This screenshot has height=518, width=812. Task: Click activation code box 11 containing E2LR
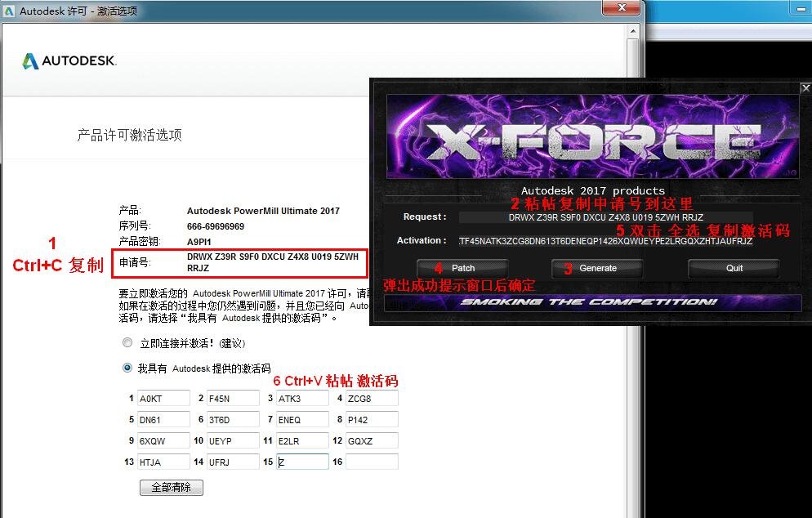point(302,441)
